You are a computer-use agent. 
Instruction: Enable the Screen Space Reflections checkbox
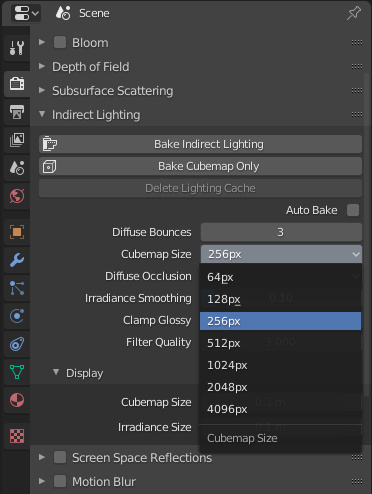click(60, 457)
